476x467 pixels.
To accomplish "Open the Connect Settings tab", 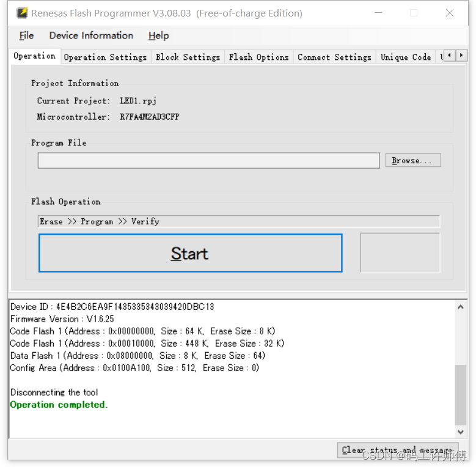I will point(334,57).
